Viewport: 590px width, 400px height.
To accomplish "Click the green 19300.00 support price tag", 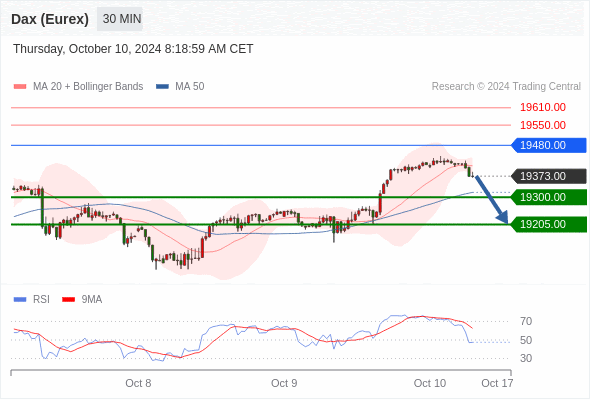I will 549,197.
